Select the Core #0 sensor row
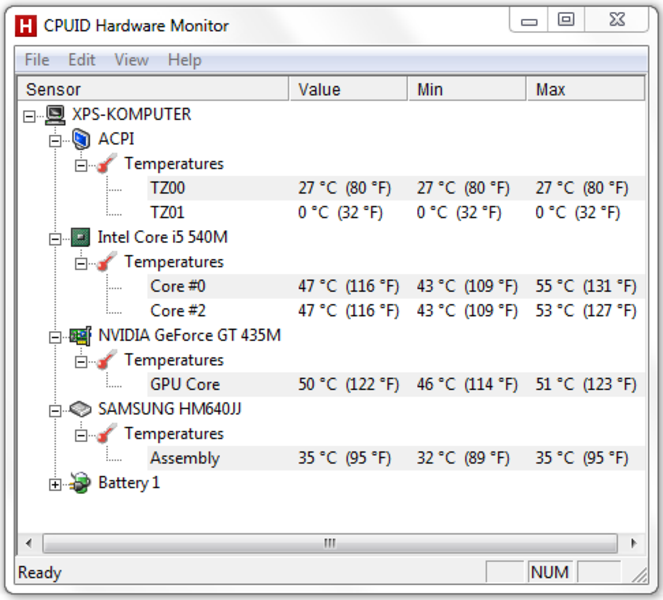 pyautogui.click(x=396, y=286)
